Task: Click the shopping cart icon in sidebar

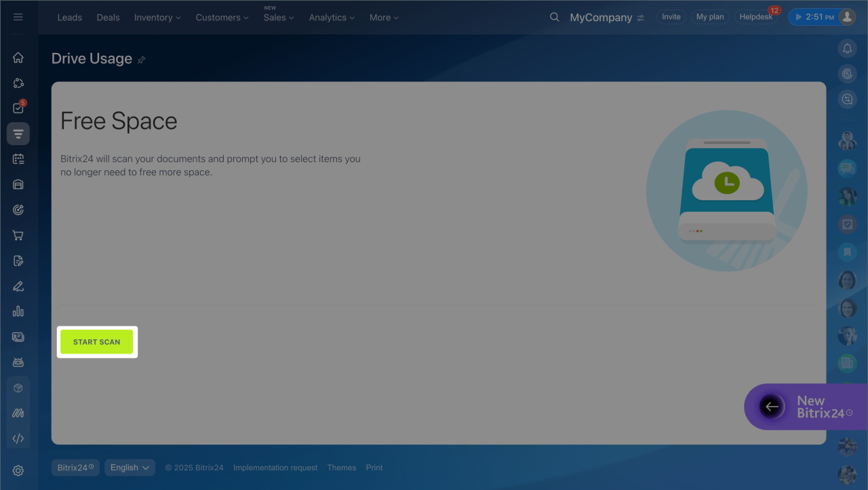Action: [18, 235]
